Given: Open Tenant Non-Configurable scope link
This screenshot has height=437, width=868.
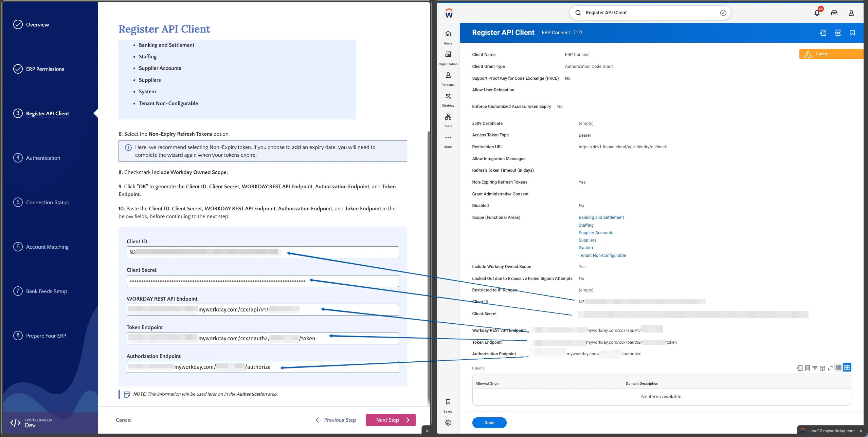Looking at the screenshot, I should pyautogui.click(x=602, y=255).
